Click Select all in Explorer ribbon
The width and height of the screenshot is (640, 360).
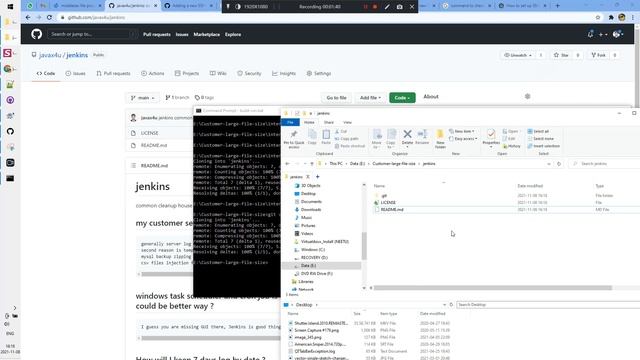(x=538, y=131)
